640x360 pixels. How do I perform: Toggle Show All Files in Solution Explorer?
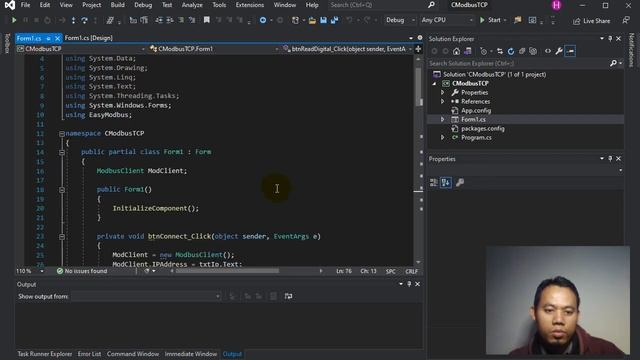point(533,51)
